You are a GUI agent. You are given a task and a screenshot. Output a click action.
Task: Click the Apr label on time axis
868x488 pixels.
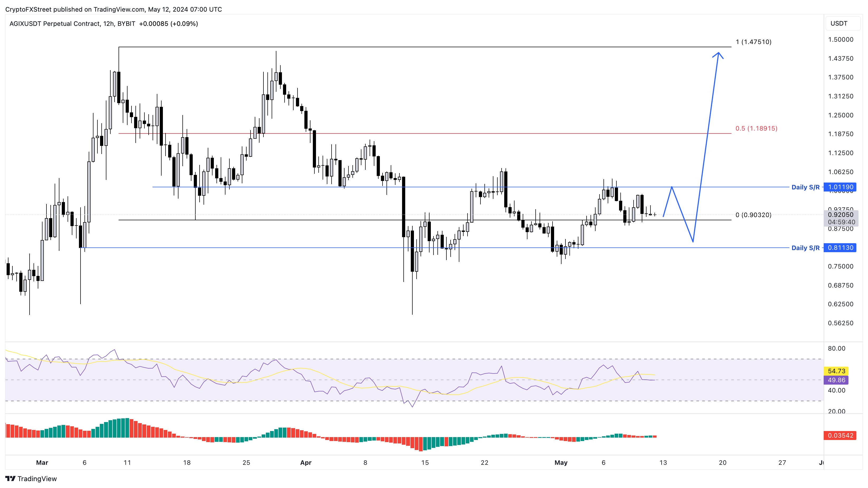click(x=306, y=463)
